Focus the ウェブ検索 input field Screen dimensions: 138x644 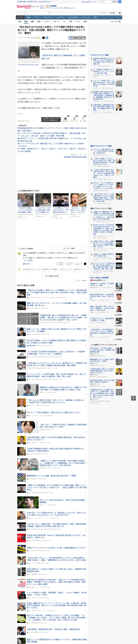104,2
